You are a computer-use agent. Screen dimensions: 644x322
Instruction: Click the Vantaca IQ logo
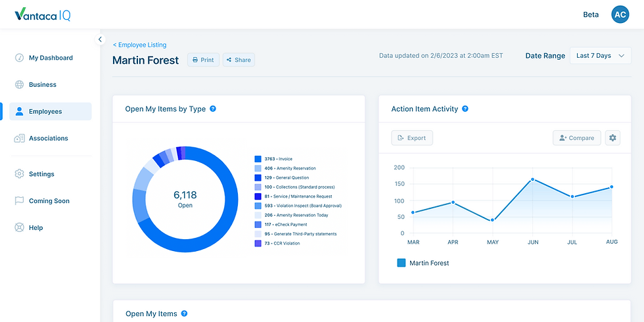coord(42,14)
